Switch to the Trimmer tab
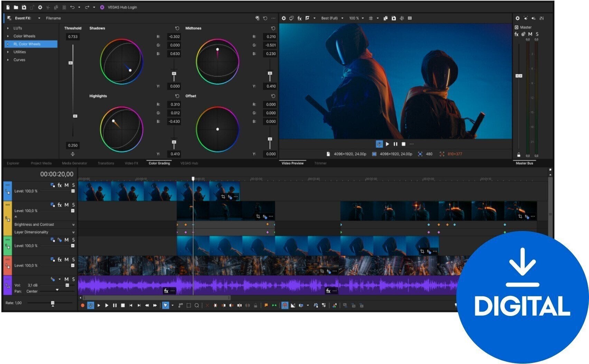589x364 pixels. (320, 163)
